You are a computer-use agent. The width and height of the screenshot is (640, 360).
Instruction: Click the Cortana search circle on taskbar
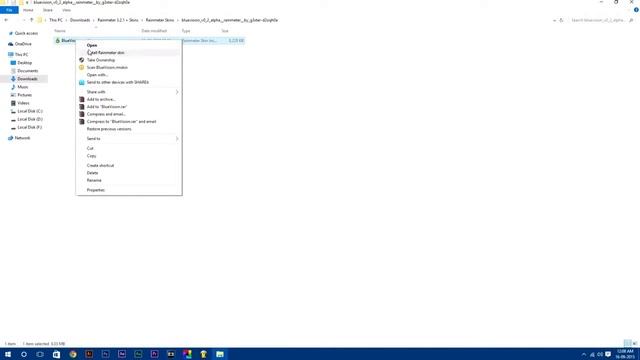[24, 354]
